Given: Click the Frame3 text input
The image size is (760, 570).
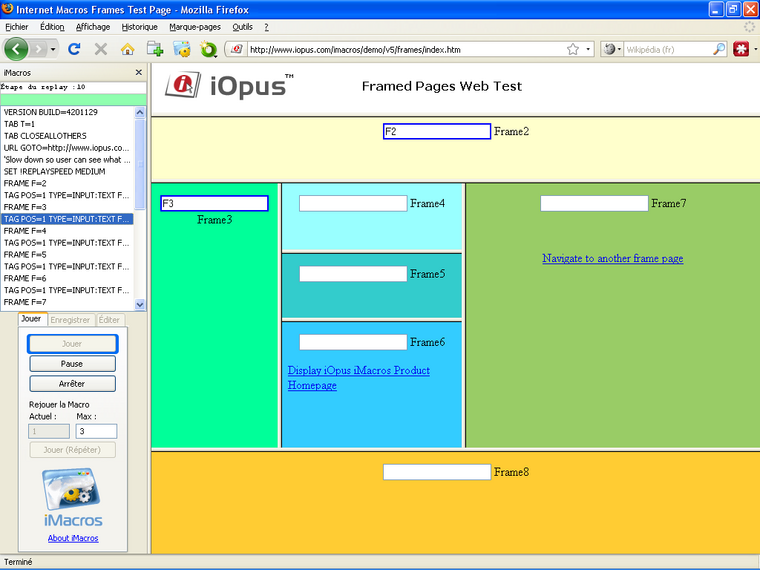Looking at the screenshot, I should click(214, 203).
